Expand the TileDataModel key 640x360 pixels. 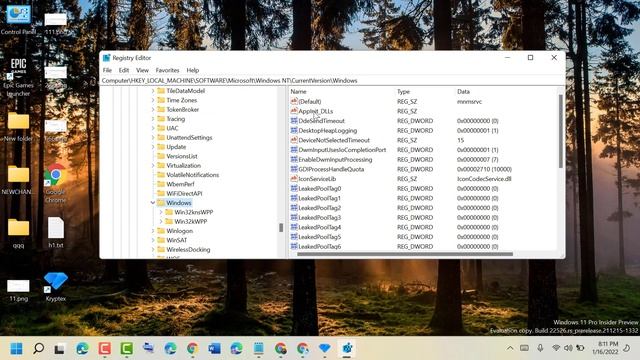point(153,91)
